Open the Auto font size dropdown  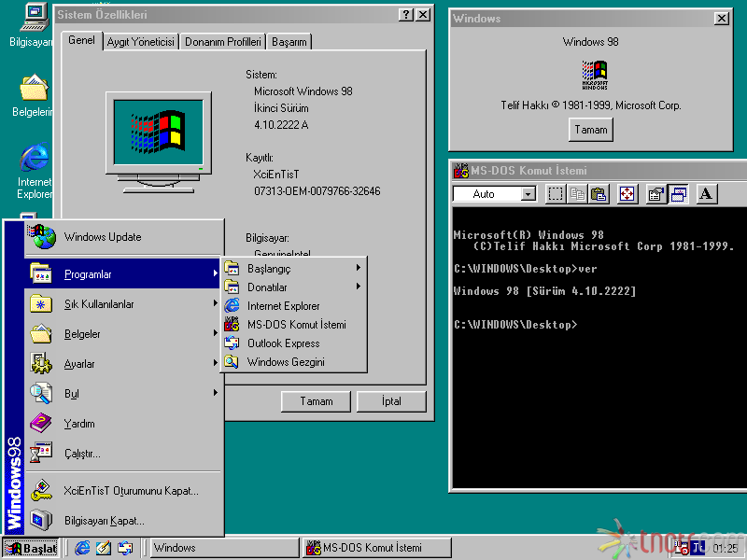click(529, 194)
